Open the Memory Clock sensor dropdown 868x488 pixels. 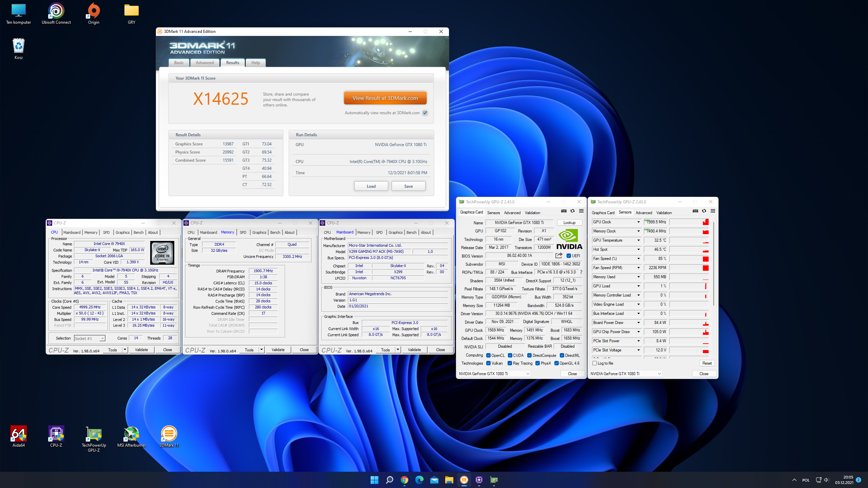638,231
